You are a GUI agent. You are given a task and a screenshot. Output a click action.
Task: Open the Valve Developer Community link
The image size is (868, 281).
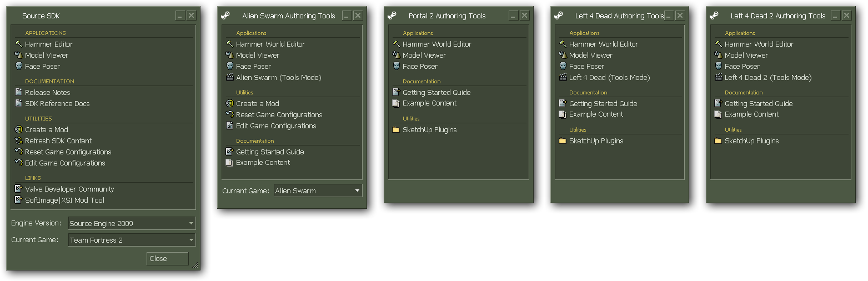pos(69,189)
